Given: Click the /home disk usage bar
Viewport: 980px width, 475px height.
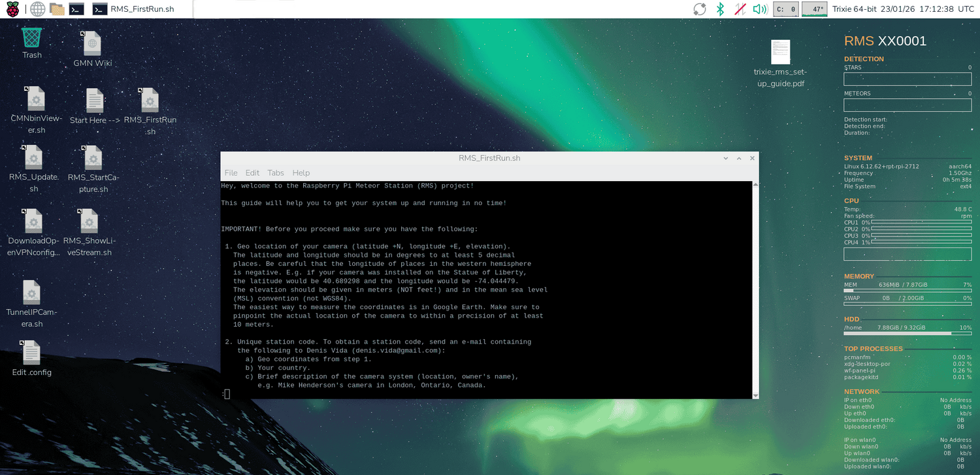Looking at the screenshot, I should pos(907,334).
